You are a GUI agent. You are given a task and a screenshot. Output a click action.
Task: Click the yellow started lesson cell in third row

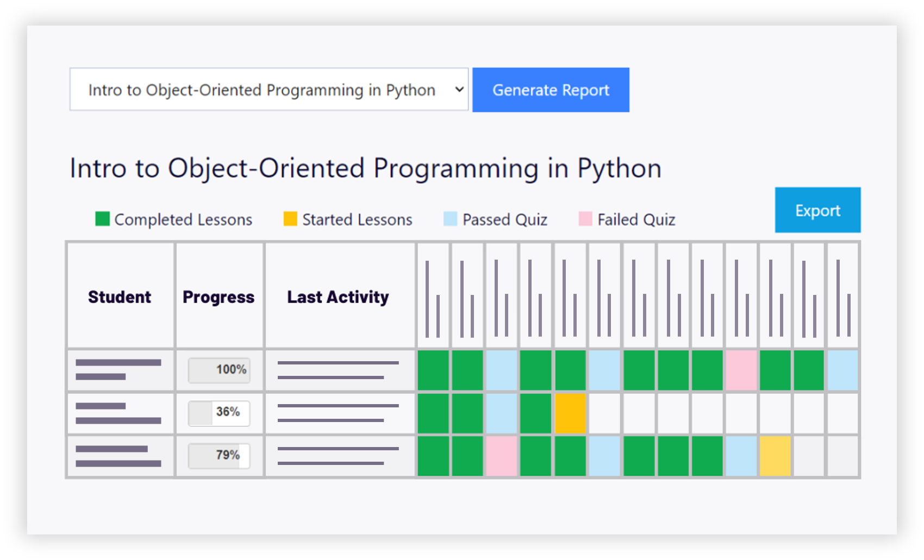pyautogui.click(x=775, y=456)
